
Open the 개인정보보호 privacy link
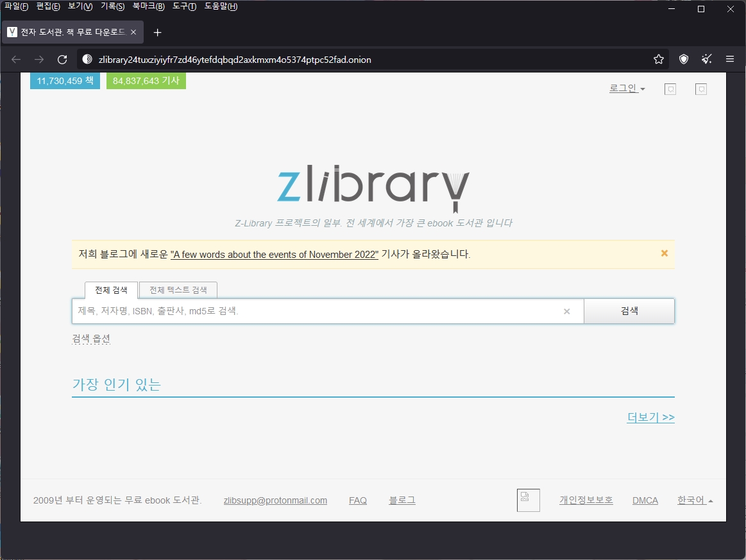tap(586, 500)
